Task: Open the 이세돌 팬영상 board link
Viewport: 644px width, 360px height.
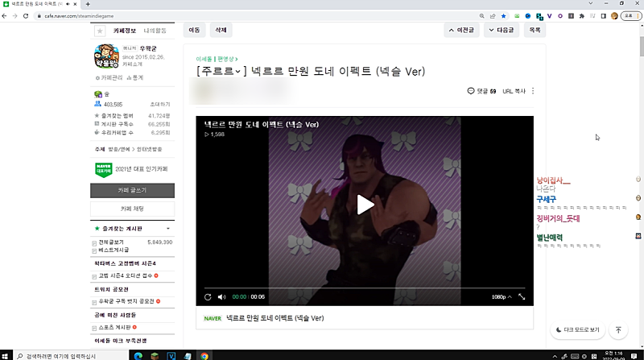Action: (217, 59)
